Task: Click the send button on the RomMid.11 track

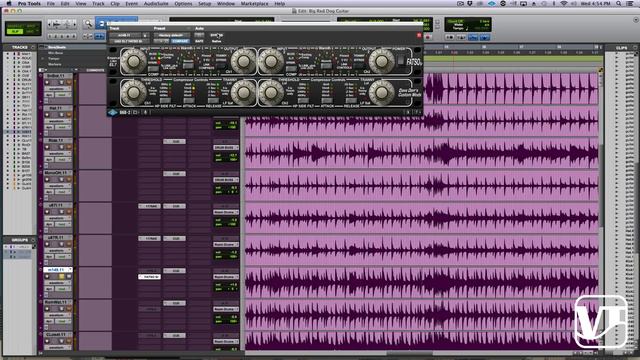Action: pyautogui.click(x=174, y=303)
